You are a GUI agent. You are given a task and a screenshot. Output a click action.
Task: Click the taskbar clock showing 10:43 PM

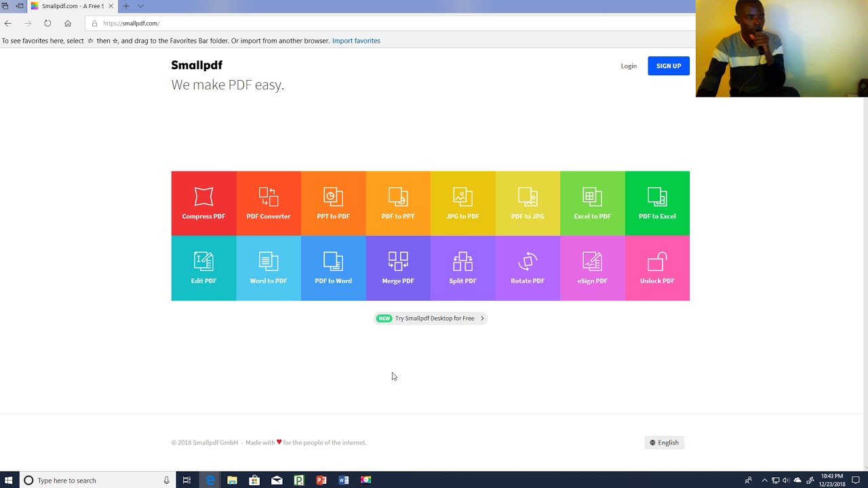click(832, 480)
